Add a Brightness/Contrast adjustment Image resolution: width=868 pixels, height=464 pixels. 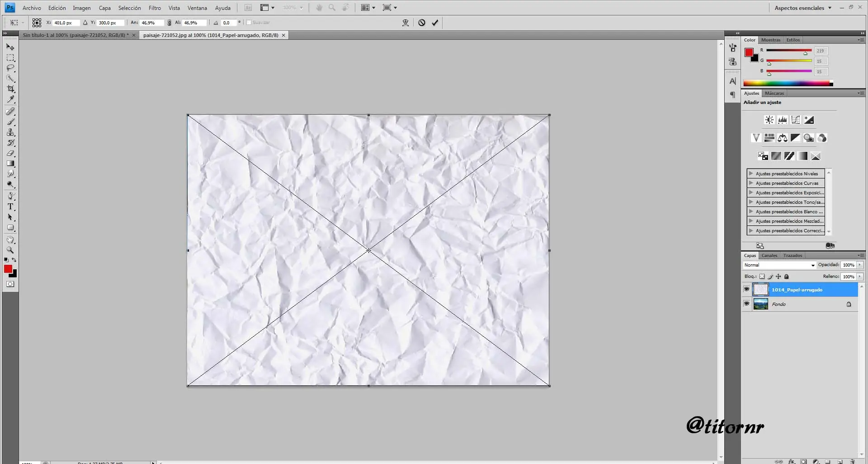click(769, 120)
